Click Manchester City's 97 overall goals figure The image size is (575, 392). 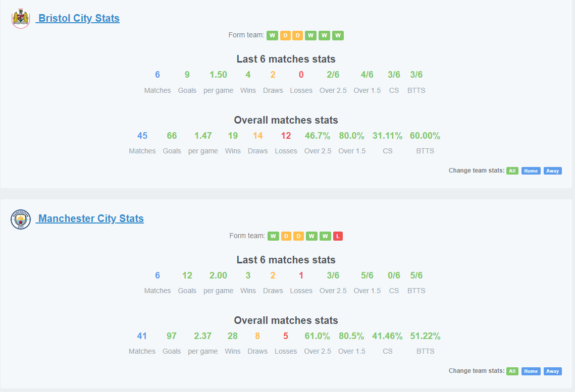172,336
